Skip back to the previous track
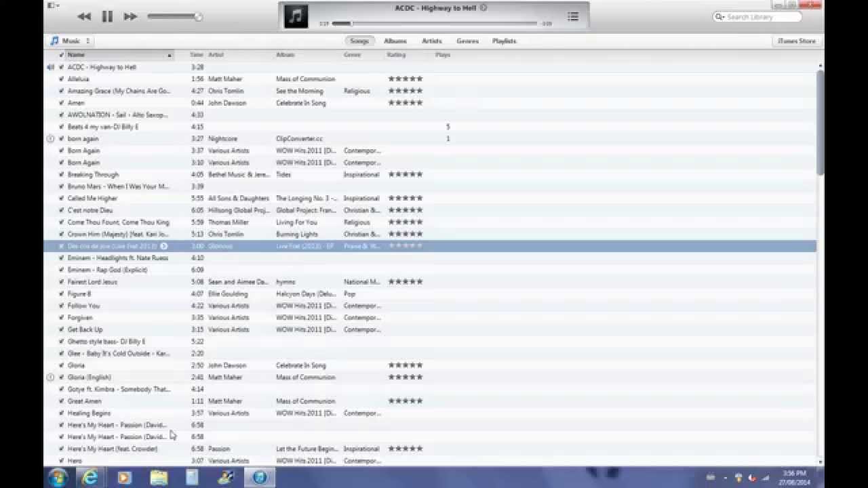868x488 pixels. click(84, 16)
